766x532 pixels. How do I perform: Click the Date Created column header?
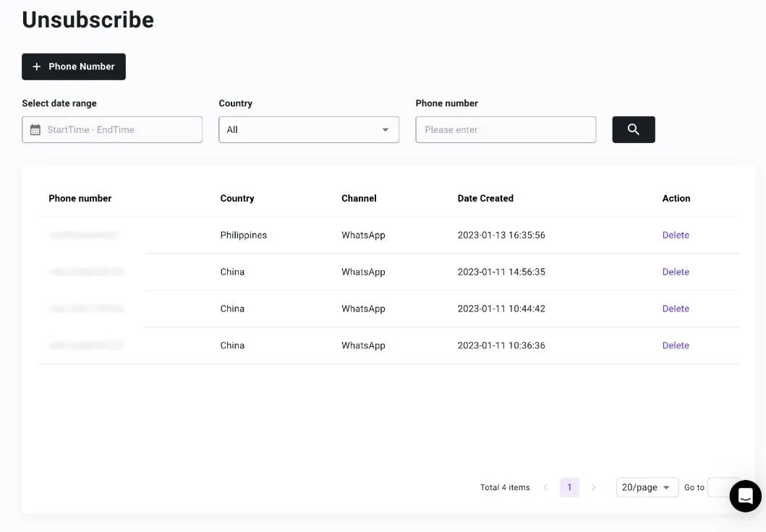[485, 198]
